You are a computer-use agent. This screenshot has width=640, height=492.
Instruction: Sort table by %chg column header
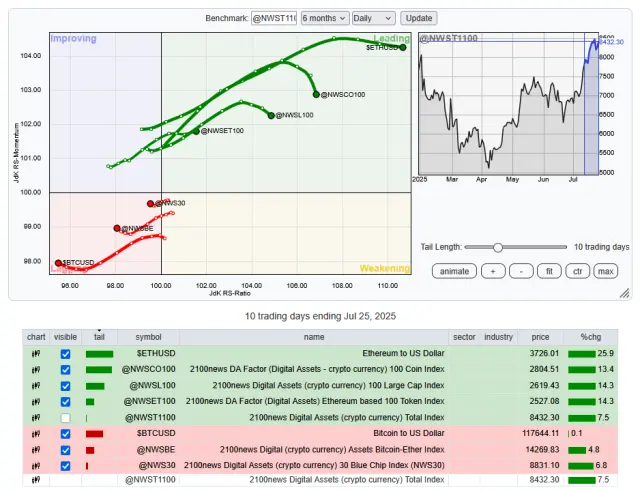591,337
